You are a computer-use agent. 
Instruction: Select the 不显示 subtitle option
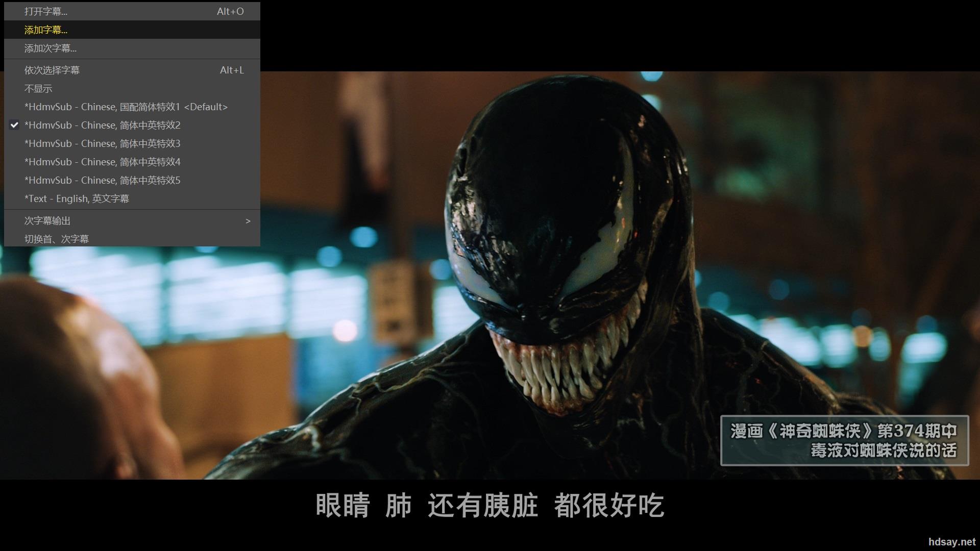point(38,88)
